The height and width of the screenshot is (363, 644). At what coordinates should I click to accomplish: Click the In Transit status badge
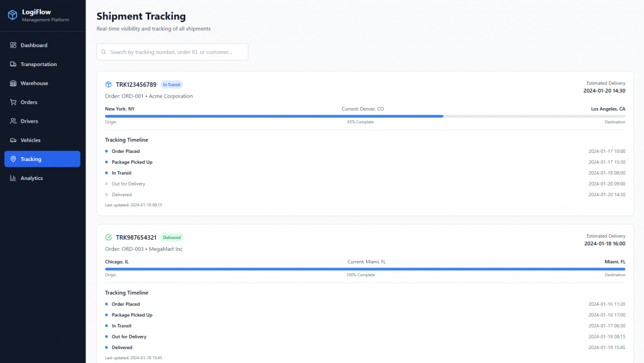tap(171, 84)
